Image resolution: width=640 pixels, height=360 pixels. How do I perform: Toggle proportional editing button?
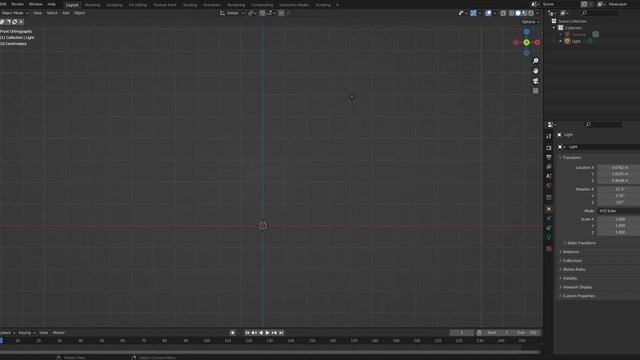click(281, 13)
